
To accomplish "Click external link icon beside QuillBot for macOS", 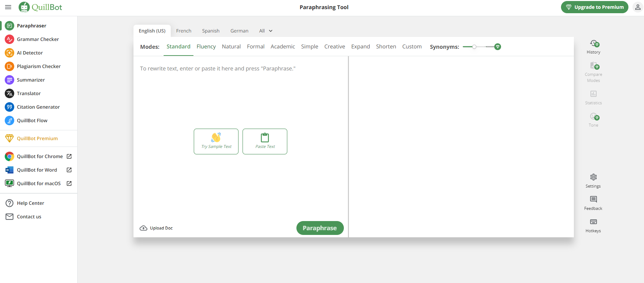I will [x=69, y=183].
